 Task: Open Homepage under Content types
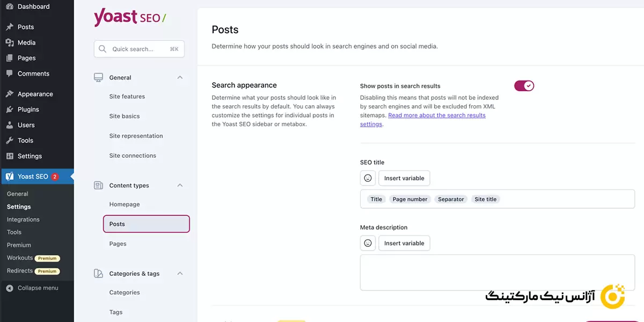(x=125, y=204)
